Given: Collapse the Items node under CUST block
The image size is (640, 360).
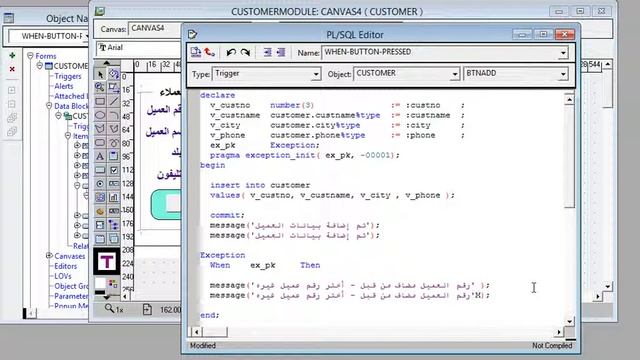Looking at the screenshot, I should click(68, 136).
